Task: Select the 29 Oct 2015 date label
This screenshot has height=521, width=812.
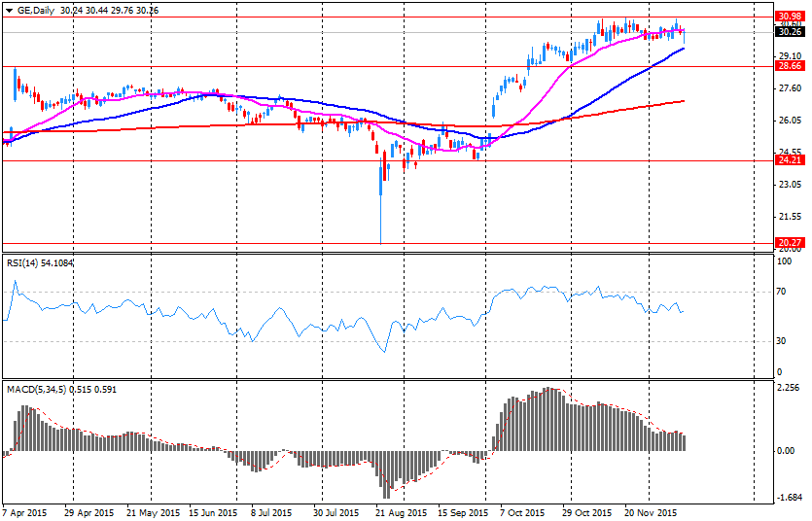Action: (587, 512)
